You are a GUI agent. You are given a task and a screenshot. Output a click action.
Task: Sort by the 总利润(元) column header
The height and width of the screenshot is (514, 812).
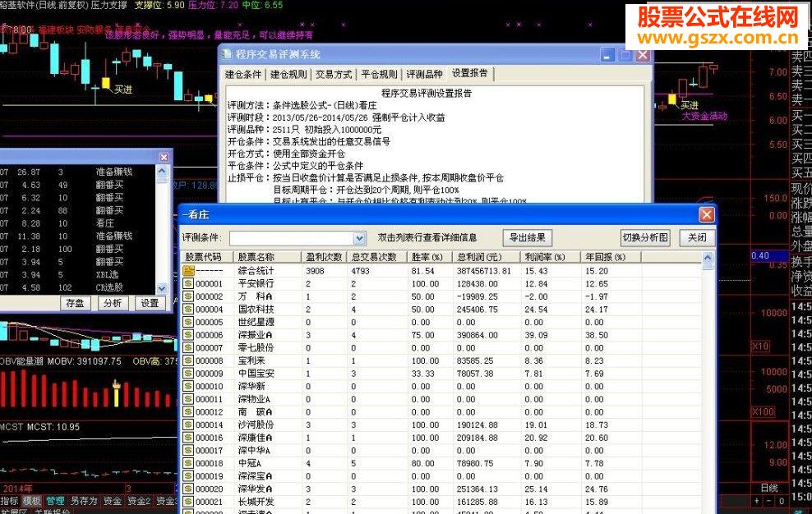487,257
